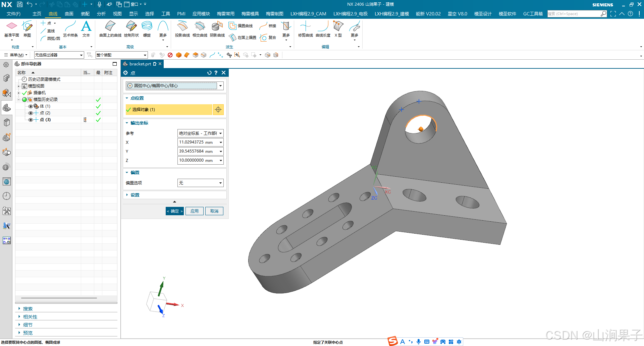Click the Save icon in title bar
This screenshot has height=346, width=644.
[20, 4]
